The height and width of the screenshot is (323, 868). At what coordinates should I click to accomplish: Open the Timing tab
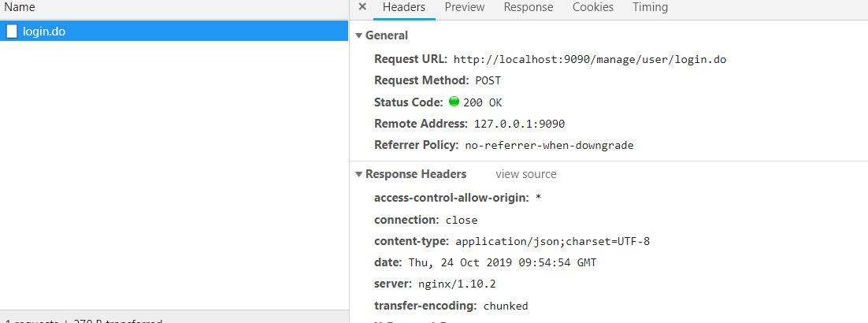(650, 7)
